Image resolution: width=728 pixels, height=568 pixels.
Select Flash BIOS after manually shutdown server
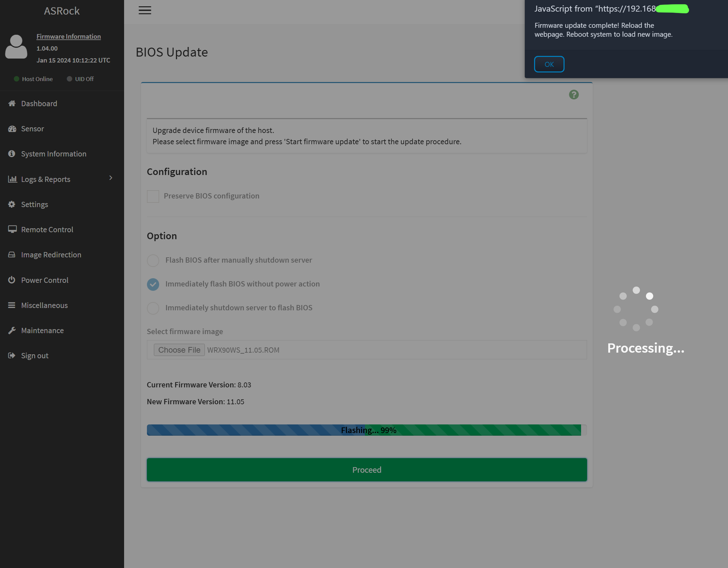(x=153, y=261)
